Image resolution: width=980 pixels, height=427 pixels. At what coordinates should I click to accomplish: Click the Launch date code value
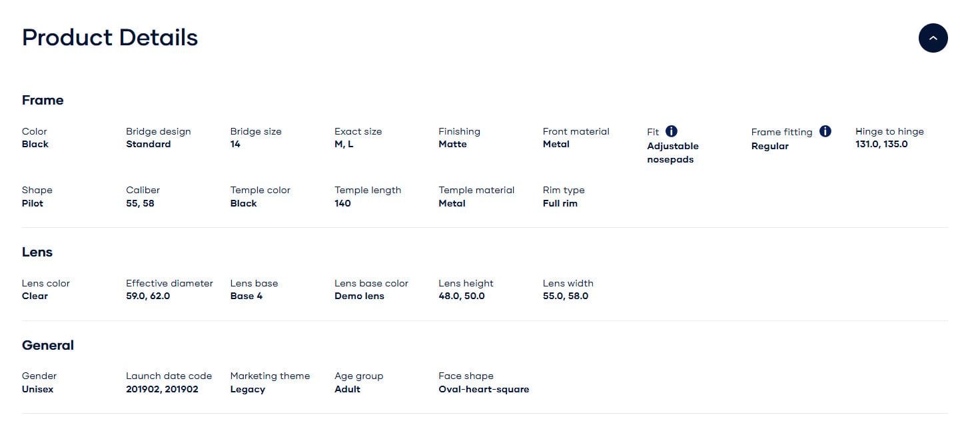tap(162, 389)
